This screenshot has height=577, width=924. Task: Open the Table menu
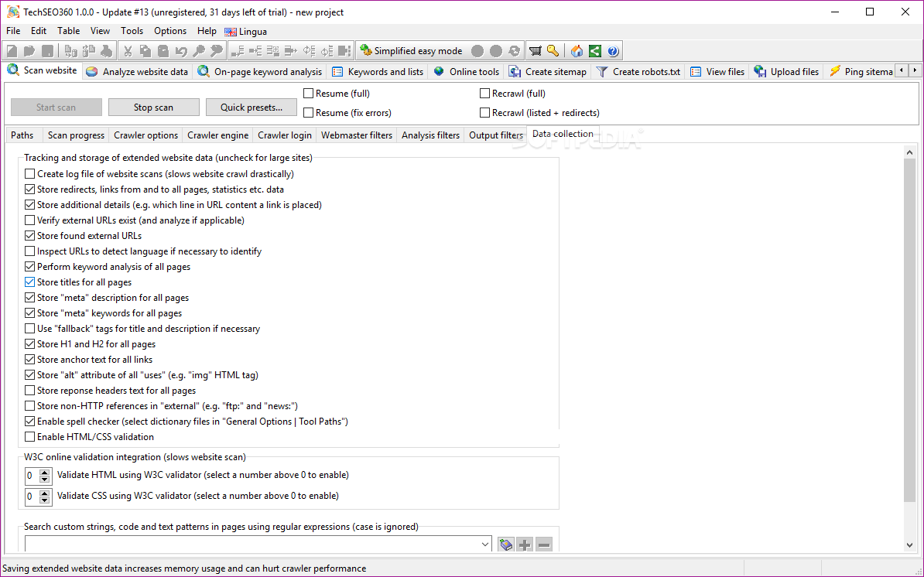pos(68,31)
